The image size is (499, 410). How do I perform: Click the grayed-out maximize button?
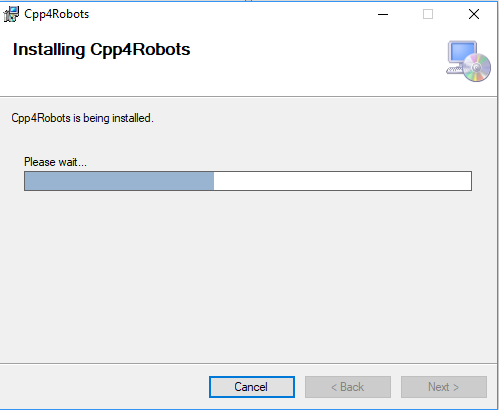tap(428, 14)
